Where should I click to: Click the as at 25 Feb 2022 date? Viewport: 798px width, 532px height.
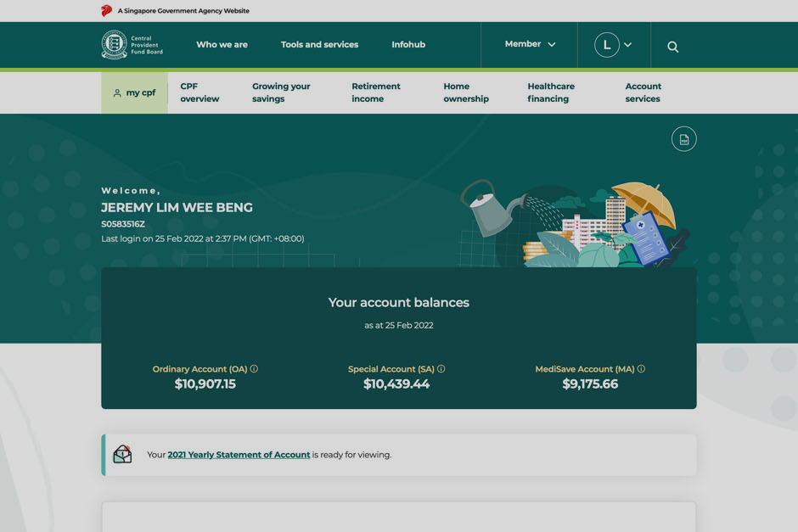click(398, 325)
